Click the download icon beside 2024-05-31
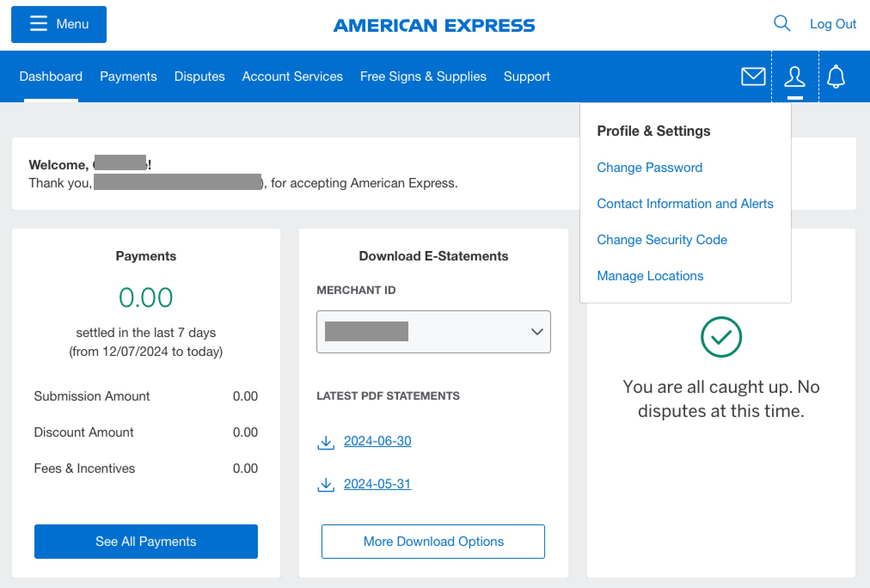The image size is (870, 588). pyautogui.click(x=326, y=484)
